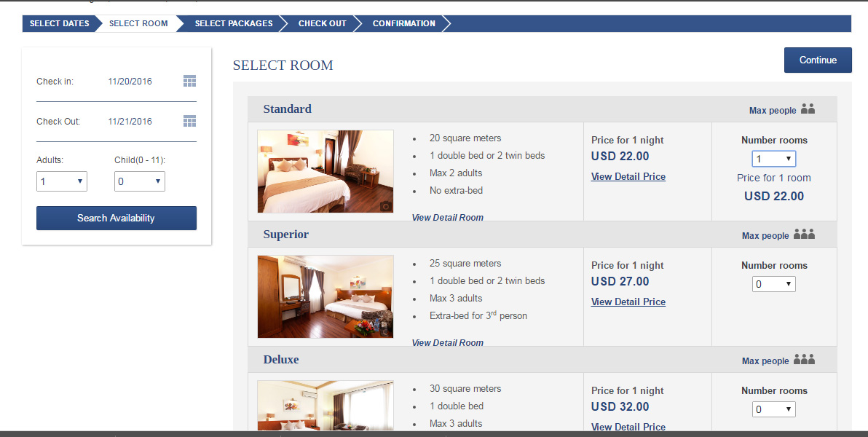Open the Check-in date calendar icon
Screen dimensions: 868x437
pos(189,81)
